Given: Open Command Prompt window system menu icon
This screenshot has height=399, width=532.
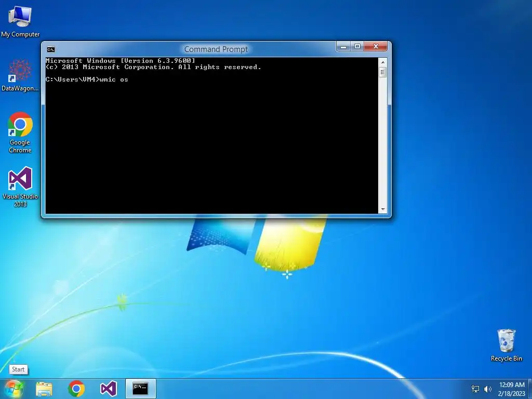Looking at the screenshot, I should pos(51,49).
